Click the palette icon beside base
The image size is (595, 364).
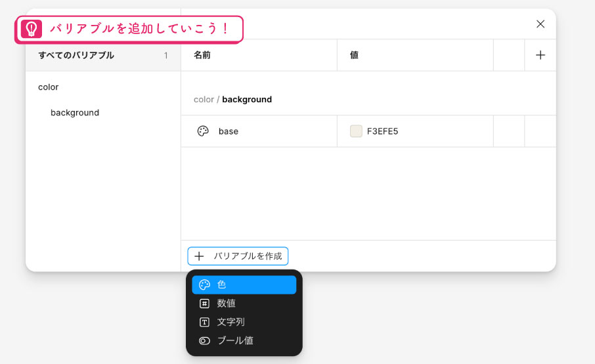click(203, 131)
